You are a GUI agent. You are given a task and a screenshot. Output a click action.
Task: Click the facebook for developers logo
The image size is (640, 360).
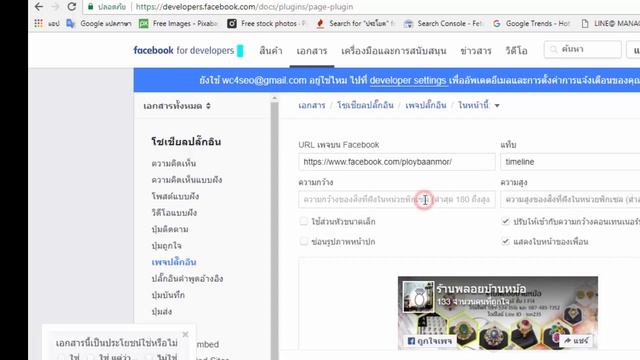click(184, 51)
